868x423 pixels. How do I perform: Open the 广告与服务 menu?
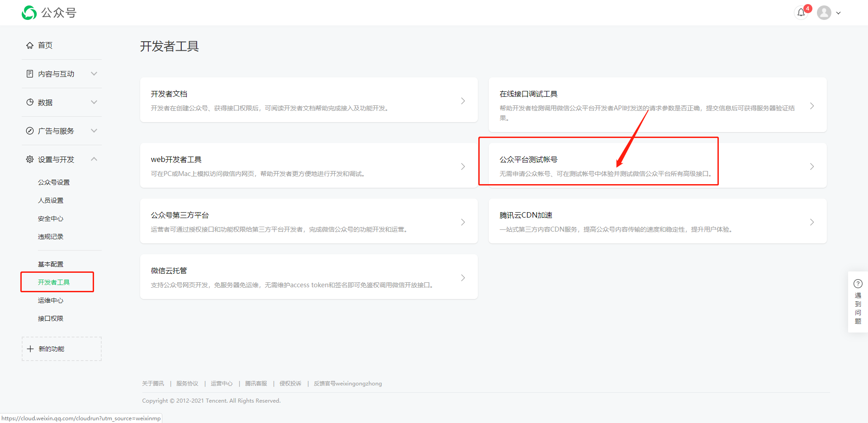pyautogui.click(x=61, y=131)
